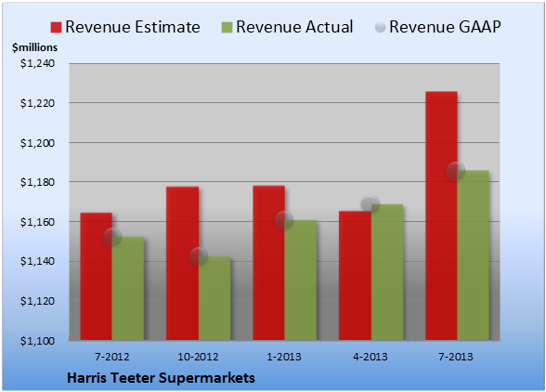Viewport: 546px width, 392px height.
Task: Click the gray Revenue GAAP legend marker
Action: [380, 27]
